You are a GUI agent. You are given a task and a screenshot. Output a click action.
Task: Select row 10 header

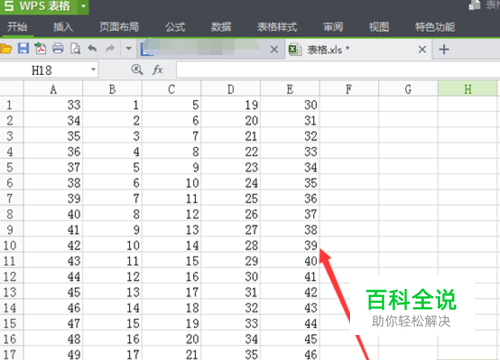tap(11, 245)
